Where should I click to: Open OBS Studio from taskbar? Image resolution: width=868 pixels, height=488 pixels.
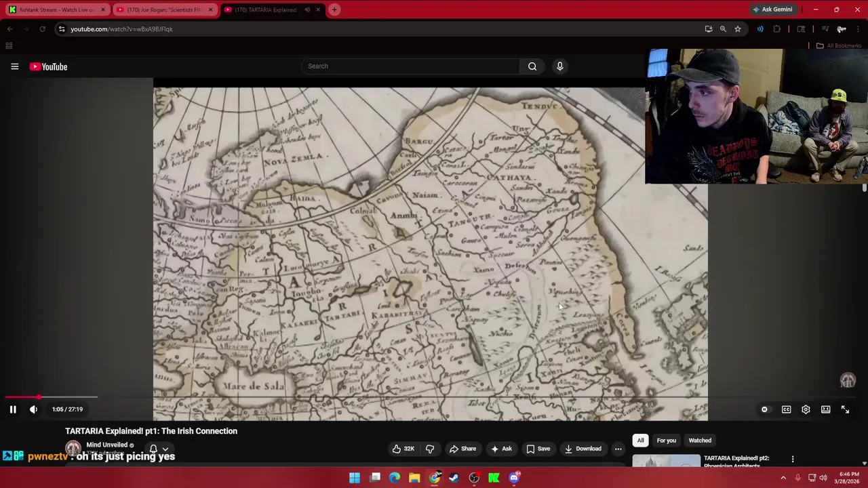[x=474, y=478]
